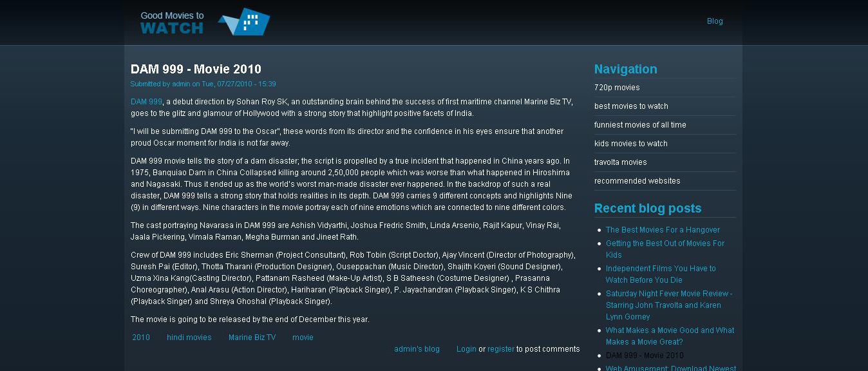Open kids movies to watch page

[x=630, y=144]
